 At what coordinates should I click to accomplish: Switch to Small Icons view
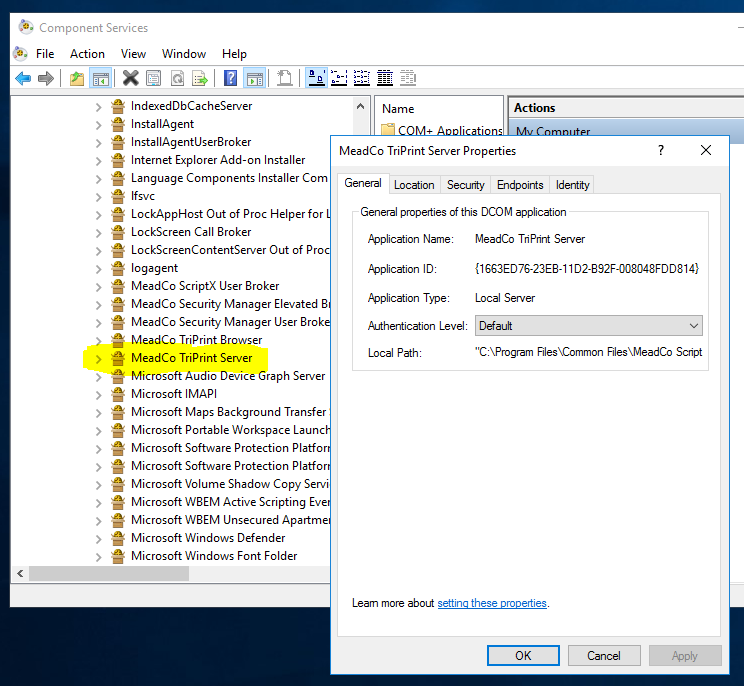coord(339,78)
